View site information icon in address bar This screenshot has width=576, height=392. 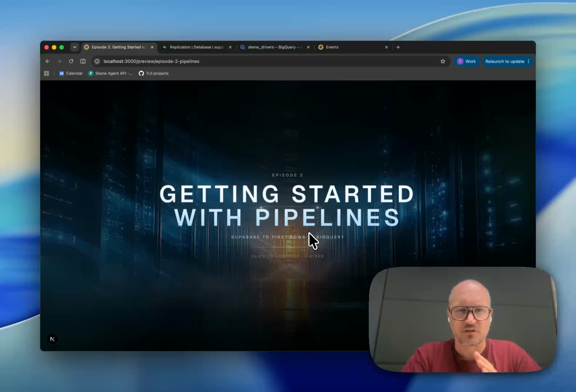tap(97, 61)
